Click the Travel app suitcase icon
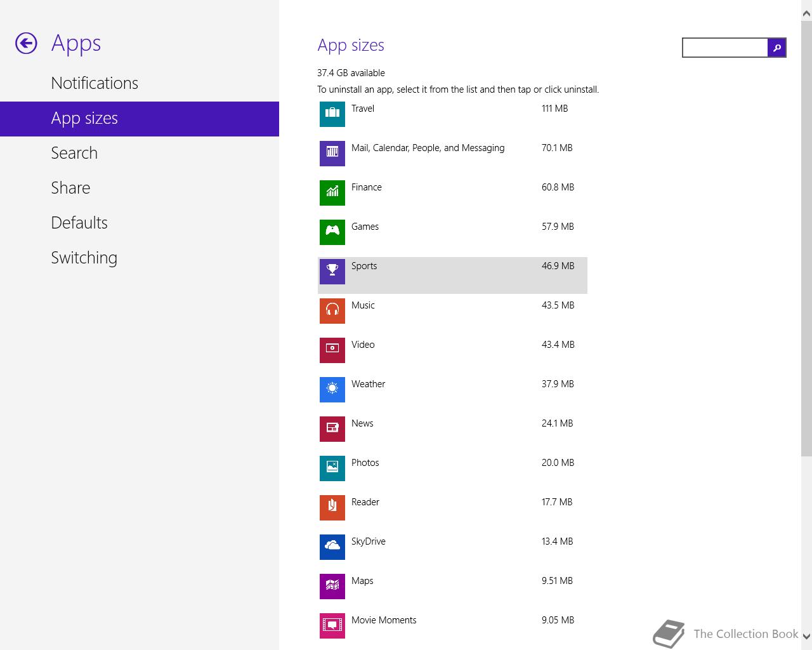 click(x=332, y=114)
